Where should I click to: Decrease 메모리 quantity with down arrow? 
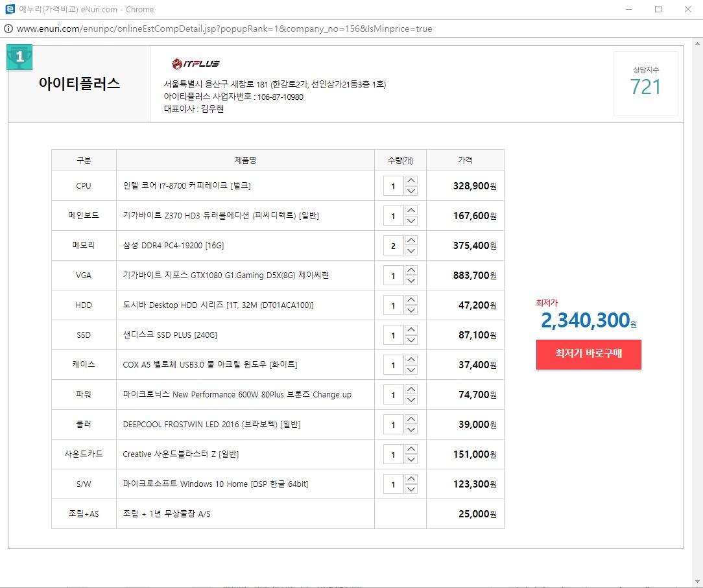411,250
